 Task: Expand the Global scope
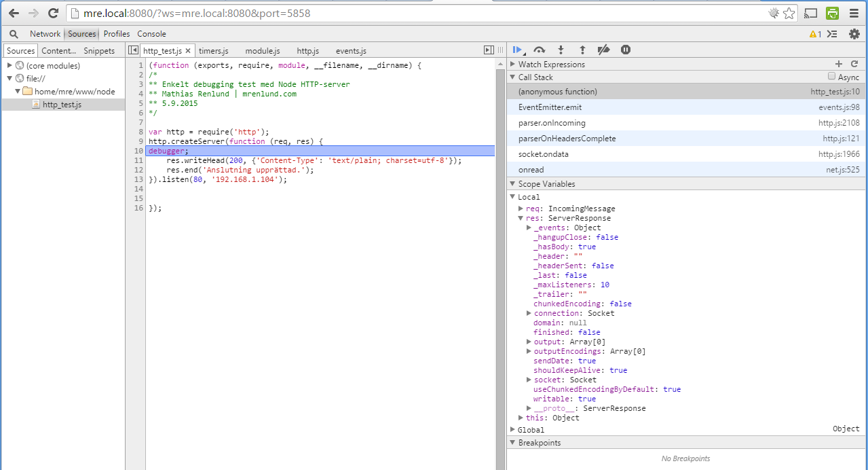(x=512, y=430)
